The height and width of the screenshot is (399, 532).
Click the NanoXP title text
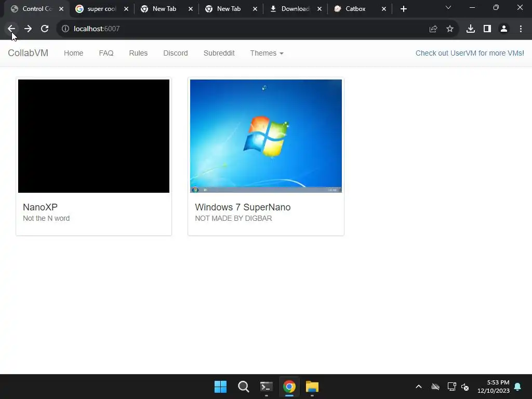coord(40,207)
